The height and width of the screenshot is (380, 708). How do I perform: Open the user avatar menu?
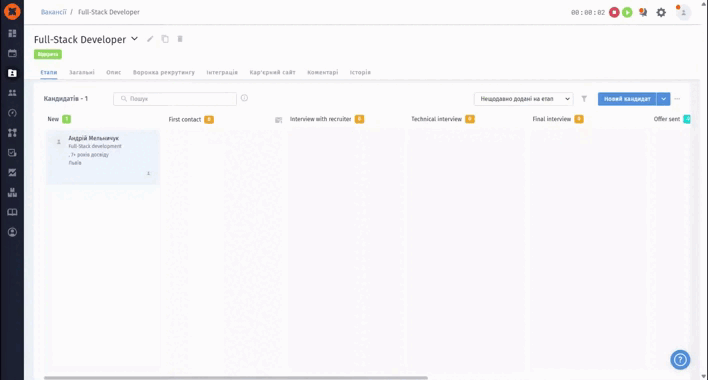683,12
